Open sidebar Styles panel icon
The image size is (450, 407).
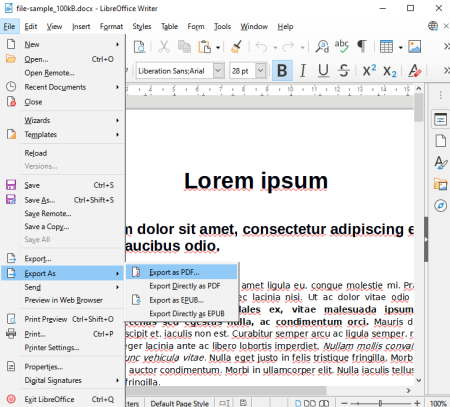pyautogui.click(x=440, y=163)
